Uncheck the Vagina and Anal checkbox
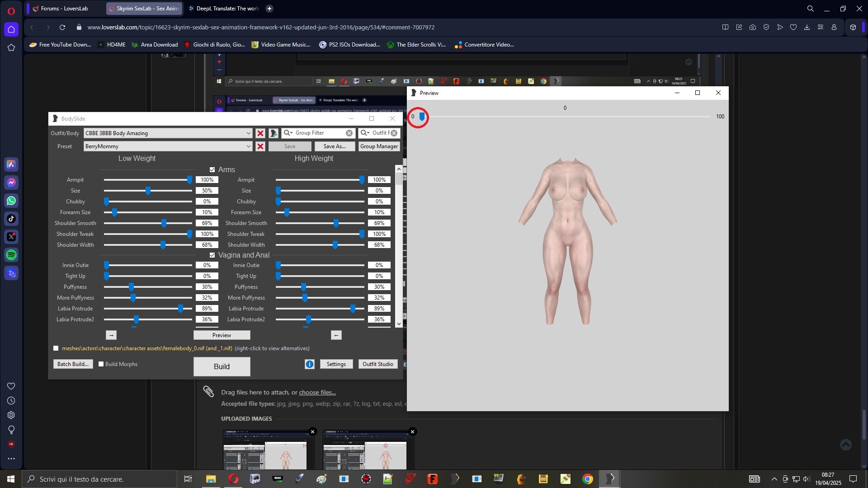Viewport: 868px width, 488px height. pyautogui.click(x=212, y=255)
